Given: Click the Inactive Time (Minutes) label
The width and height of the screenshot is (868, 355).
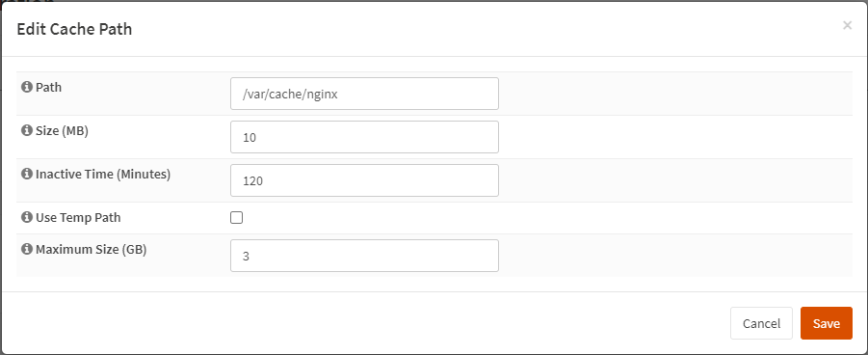Looking at the screenshot, I should pyautogui.click(x=103, y=174).
